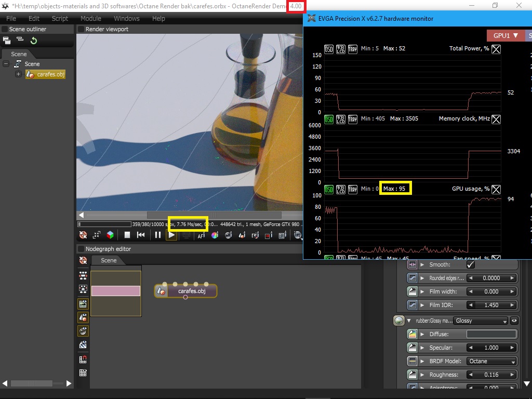Toggle grid snapping magnet icon
The height and width of the screenshot is (399, 532).
[83, 360]
